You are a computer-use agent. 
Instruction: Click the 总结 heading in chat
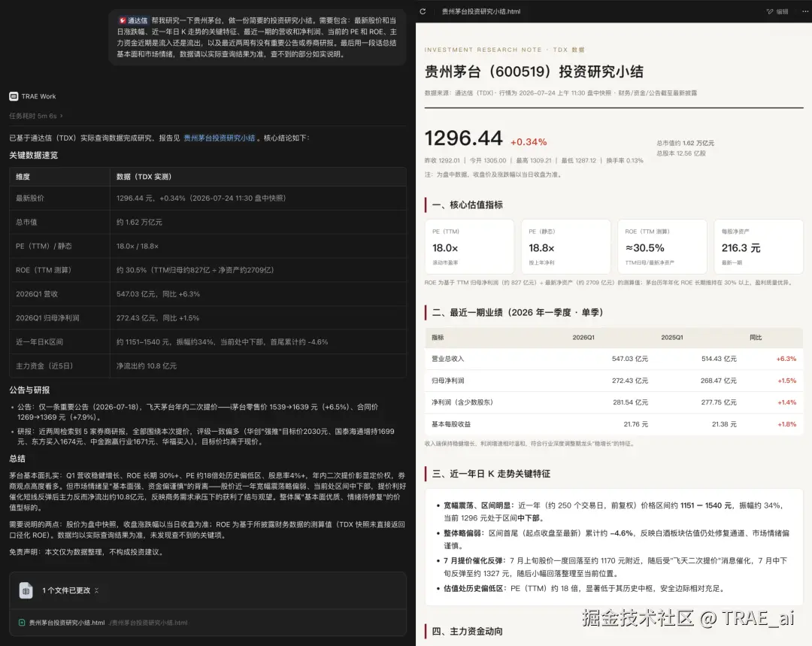[17, 459]
